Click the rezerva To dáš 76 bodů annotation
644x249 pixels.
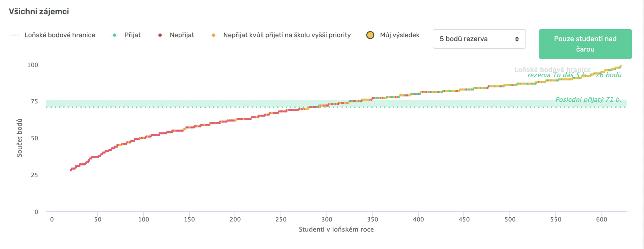click(x=575, y=75)
